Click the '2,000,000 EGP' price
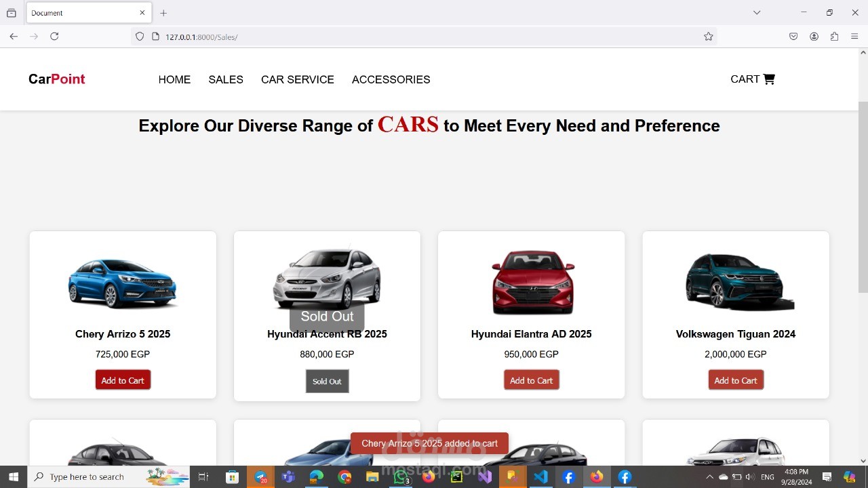 point(736,354)
